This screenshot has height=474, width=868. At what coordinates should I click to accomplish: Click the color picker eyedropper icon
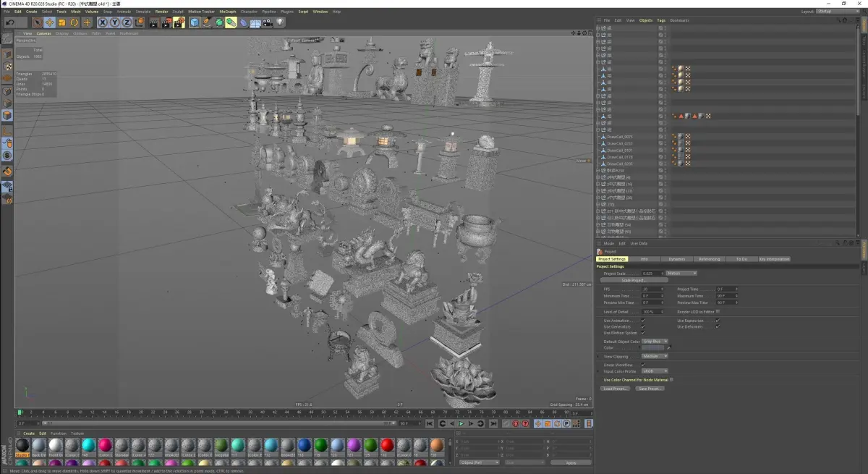(x=669, y=347)
